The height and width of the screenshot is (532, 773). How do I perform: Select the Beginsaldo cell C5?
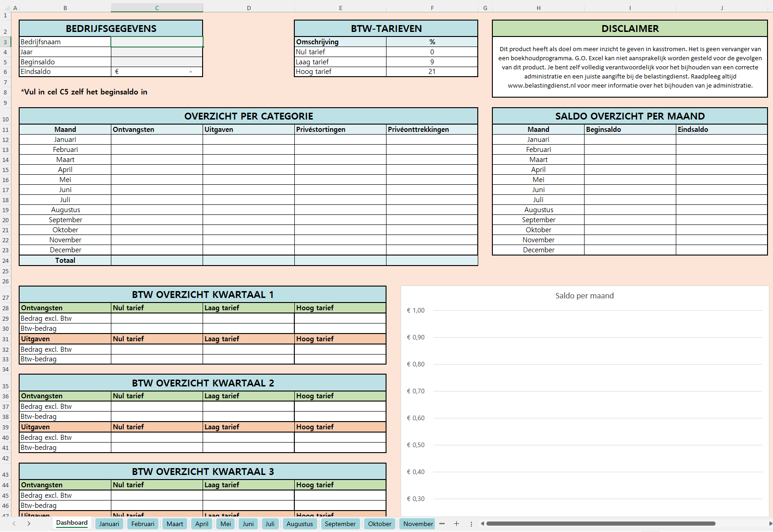[157, 62]
